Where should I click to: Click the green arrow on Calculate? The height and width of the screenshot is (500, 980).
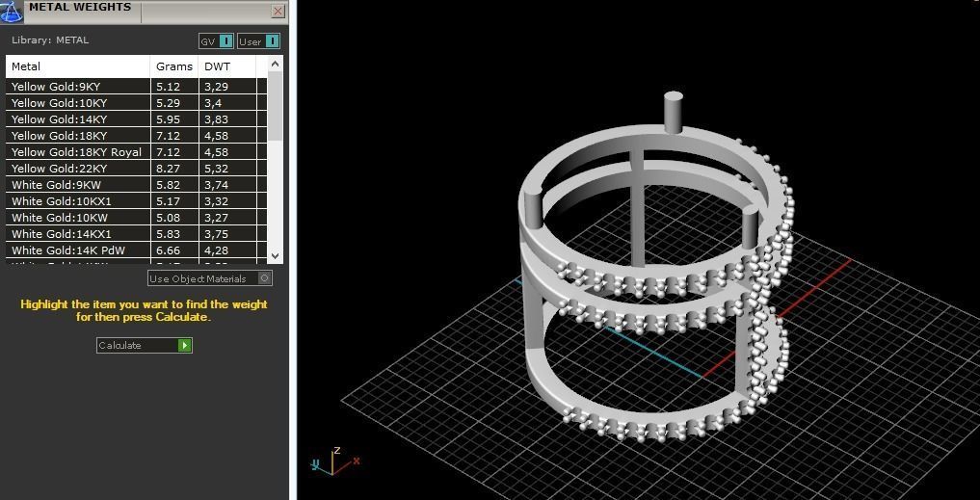click(184, 345)
